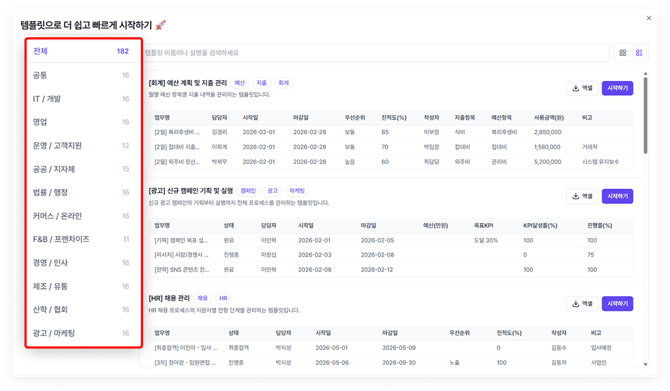Select the 영업 category
This screenshot has height=391, width=670.
click(x=83, y=122)
